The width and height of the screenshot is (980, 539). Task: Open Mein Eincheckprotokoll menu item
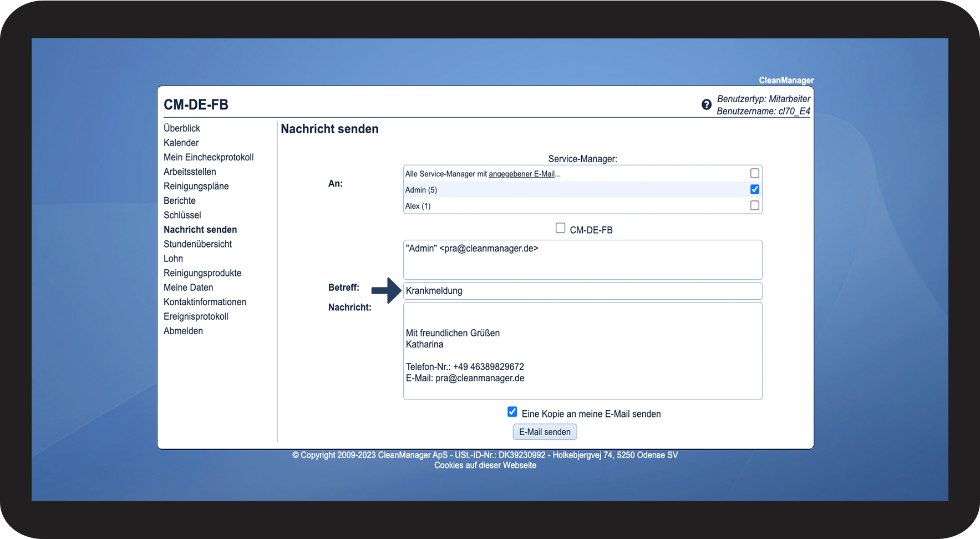click(209, 157)
